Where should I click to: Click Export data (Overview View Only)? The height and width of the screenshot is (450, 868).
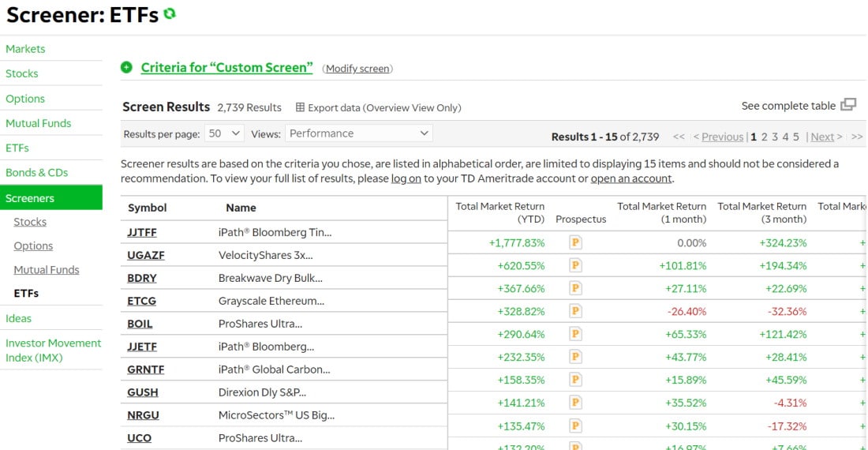click(x=384, y=107)
